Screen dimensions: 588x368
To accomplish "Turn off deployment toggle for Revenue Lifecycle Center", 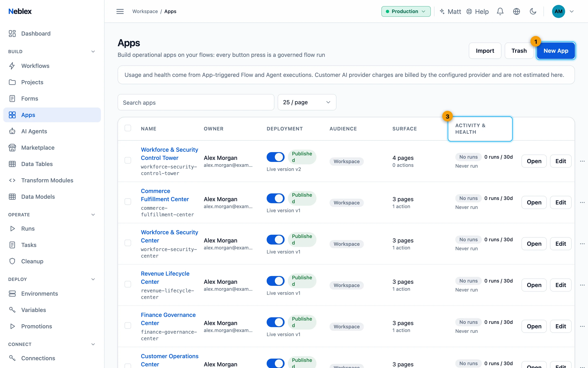I will pos(276,281).
